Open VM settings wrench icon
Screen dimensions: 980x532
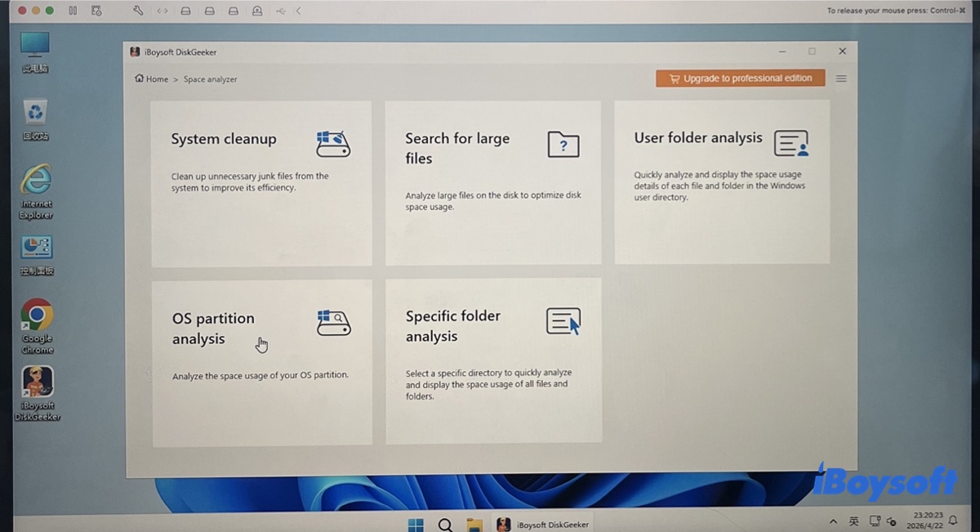point(138,11)
